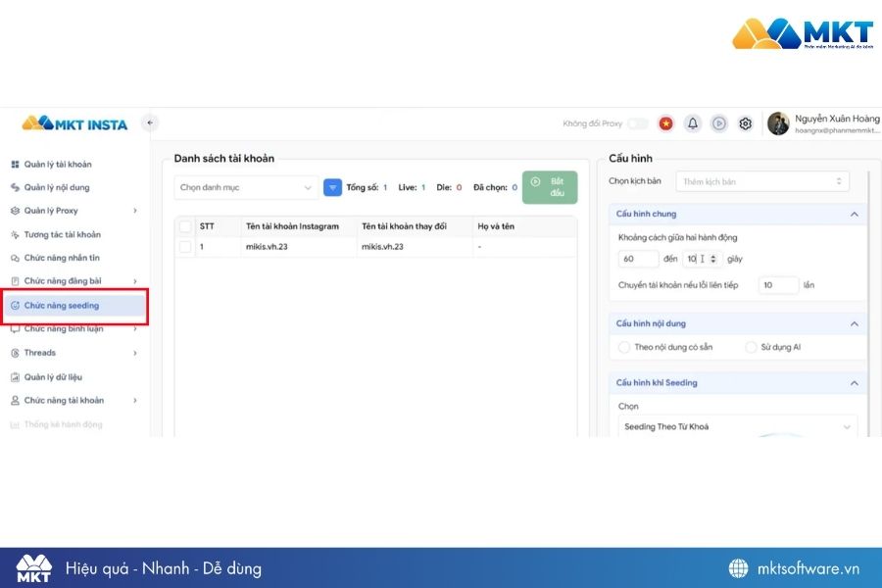
Task: Open Quản lý dữ liệu menu item
Action: 53,377
